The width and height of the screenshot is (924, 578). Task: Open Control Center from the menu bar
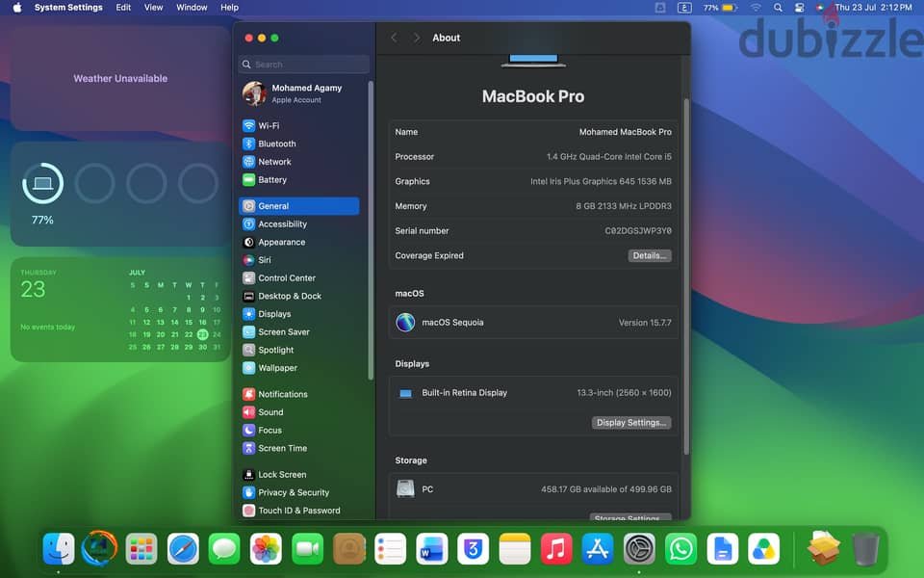[x=799, y=8]
